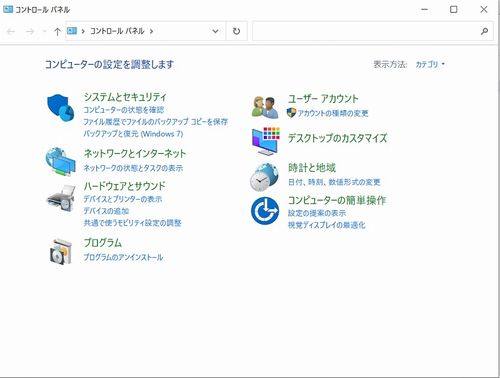Open プログラムのアンインストール link
The width and height of the screenshot is (500, 378).
(x=123, y=257)
